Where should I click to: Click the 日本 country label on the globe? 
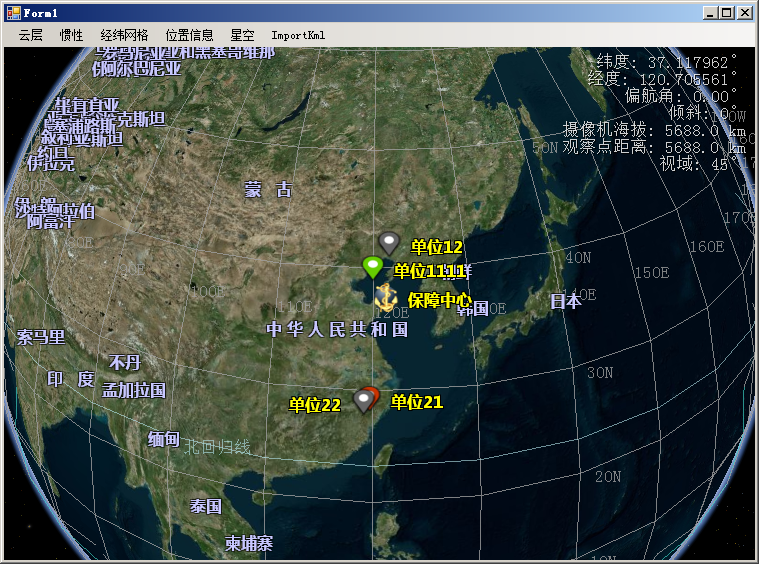click(x=565, y=301)
